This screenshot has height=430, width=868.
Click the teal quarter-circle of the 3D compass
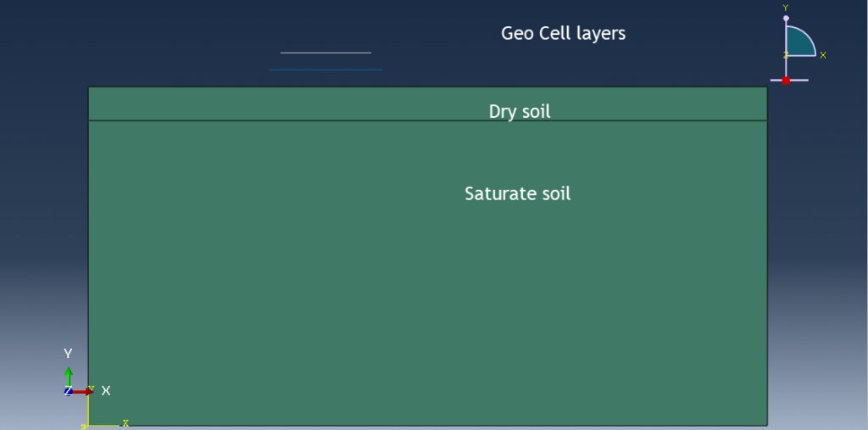798,42
